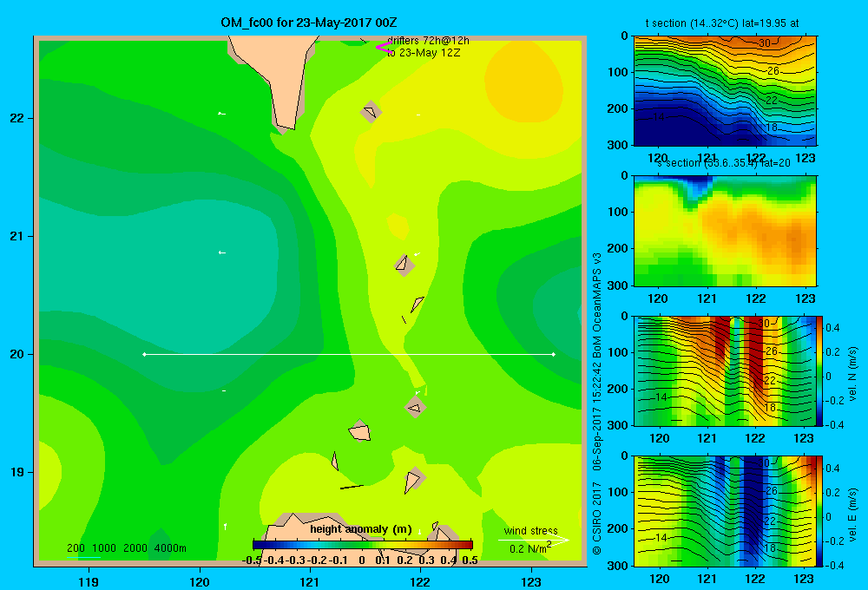Viewport: 868px width, 590px height.
Task: Click latitude label 21 on the main map
Action: click(x=16, y=236)
